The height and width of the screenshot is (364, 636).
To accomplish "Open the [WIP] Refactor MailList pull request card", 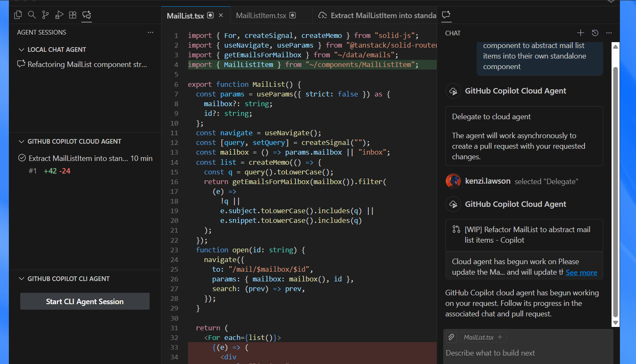I will pos(524,235).
